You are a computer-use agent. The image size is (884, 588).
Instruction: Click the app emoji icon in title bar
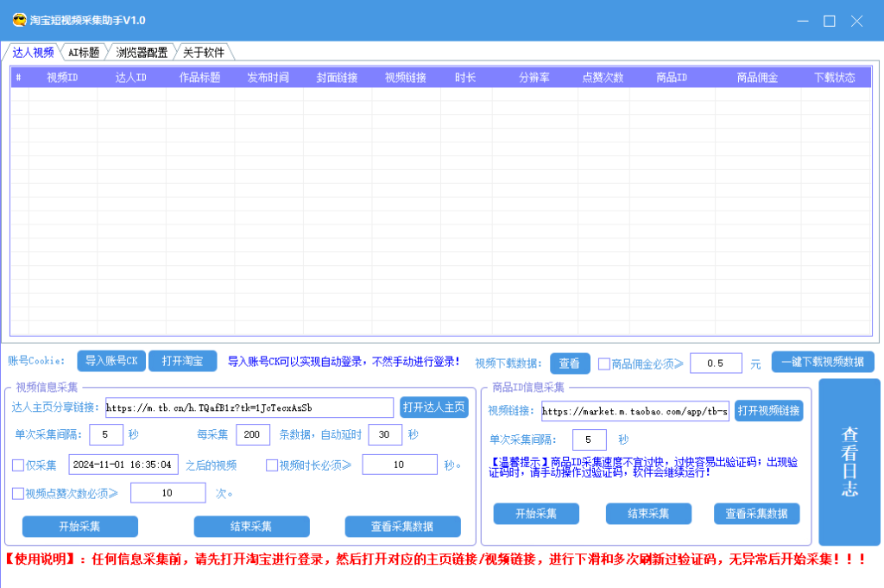20,21
